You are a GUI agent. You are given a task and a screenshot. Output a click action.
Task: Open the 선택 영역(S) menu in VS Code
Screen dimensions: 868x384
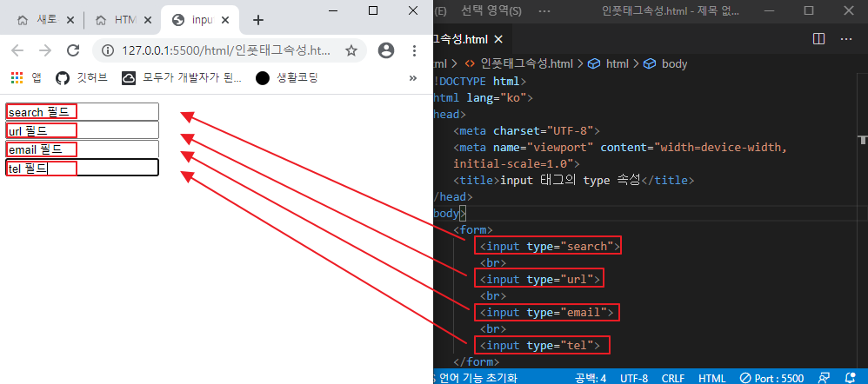point(491,10)
